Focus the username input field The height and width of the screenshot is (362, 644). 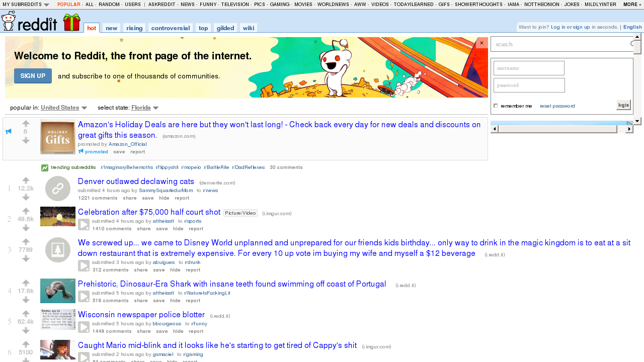pos(529,68)
